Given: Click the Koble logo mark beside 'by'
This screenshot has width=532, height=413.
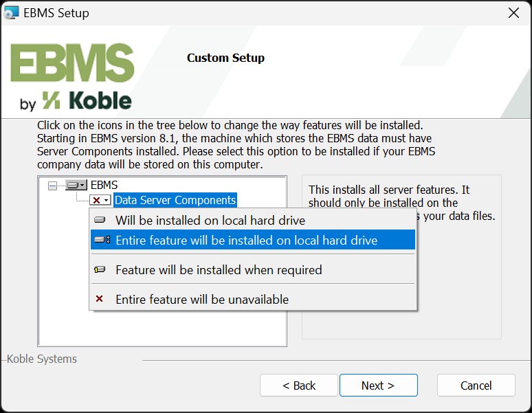Looking at the screenshot, I should pos(51,101).
